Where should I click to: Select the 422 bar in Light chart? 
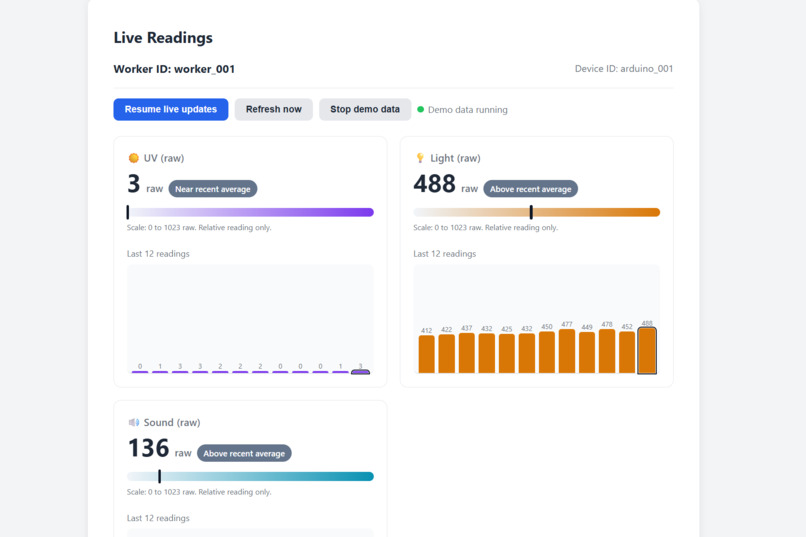point(447,354)
